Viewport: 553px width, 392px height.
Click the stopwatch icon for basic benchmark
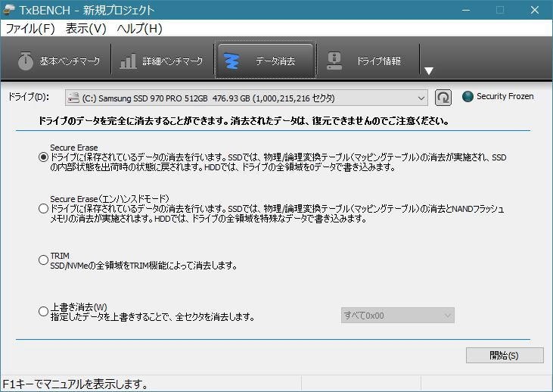pos(26,61)
